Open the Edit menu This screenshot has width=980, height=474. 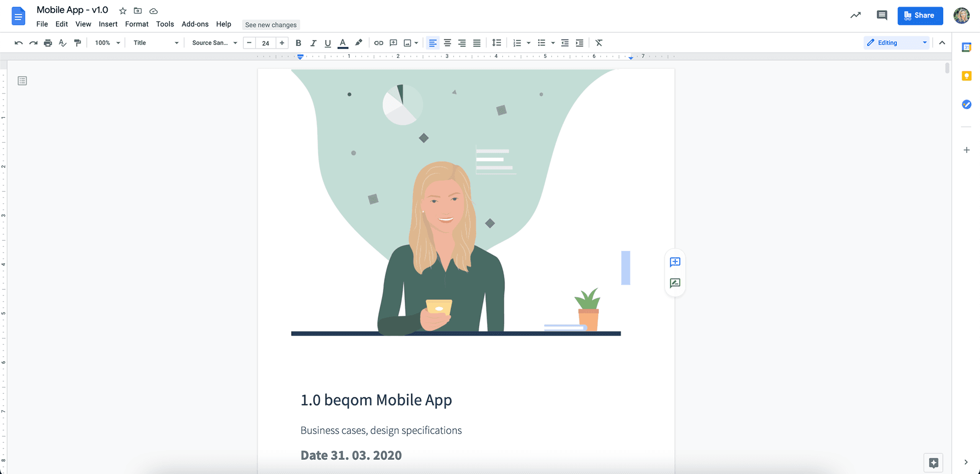coord(62,24)
